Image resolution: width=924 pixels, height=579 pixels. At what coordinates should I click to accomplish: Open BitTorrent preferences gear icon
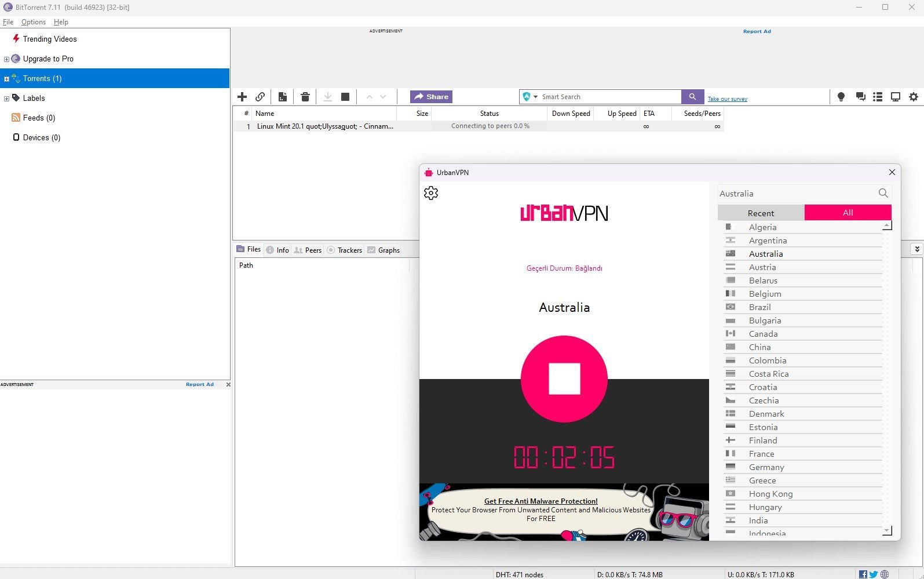(x=914, y=97)
